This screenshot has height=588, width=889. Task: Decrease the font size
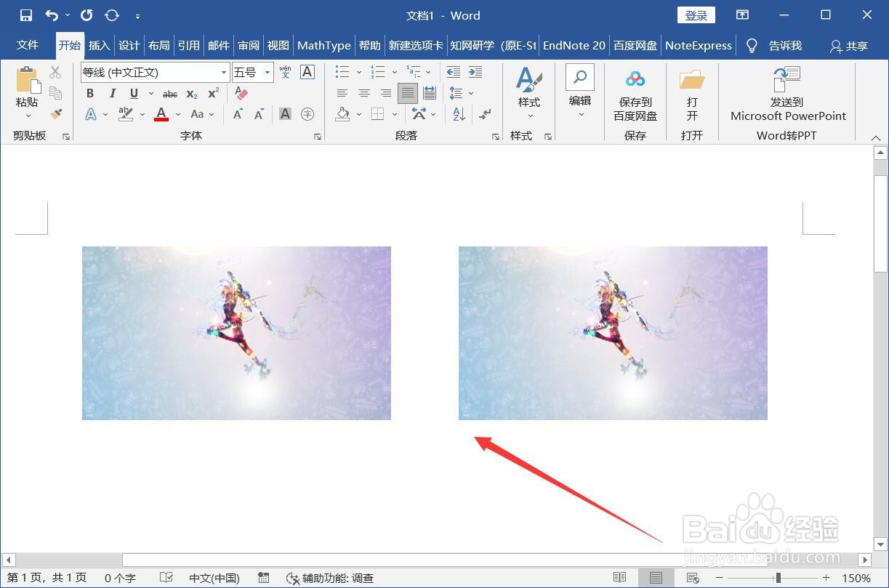point(259,114)
